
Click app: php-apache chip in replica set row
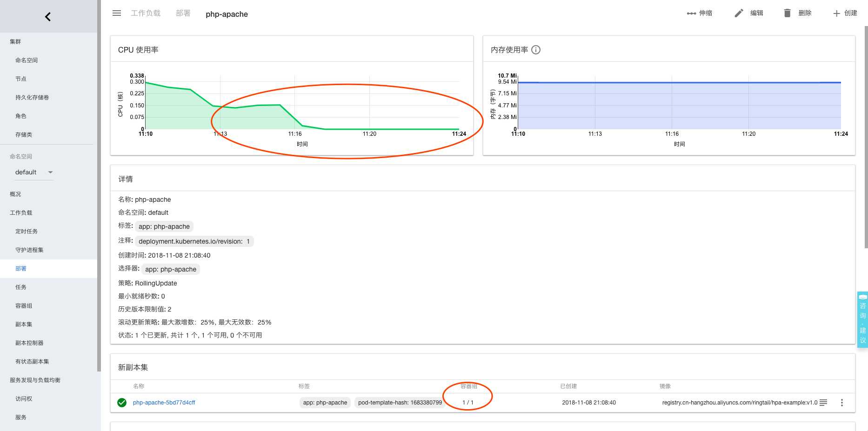click(325, 403)
